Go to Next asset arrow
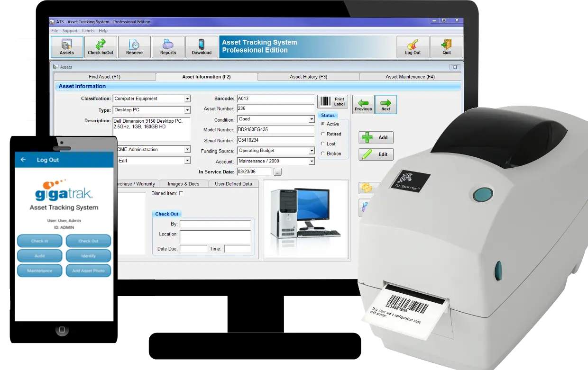The height and width of the screenshot is (370, 588). click(386, 104)
